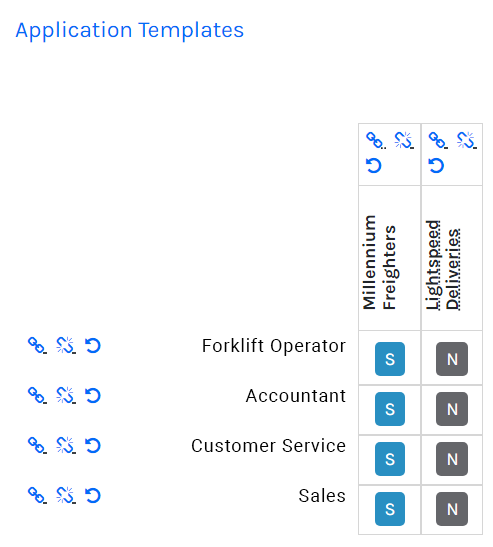493x547 pixels.
Task: Open the Application Templates heading link
Action: point(129,30)
